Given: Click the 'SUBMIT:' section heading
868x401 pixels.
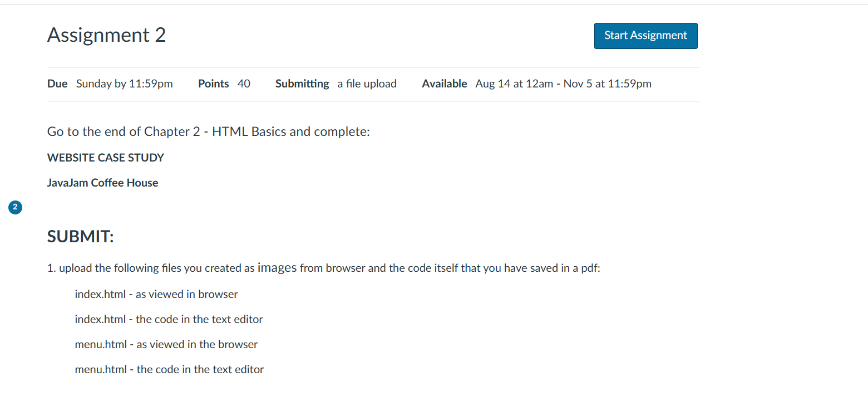Looking at the screenshot, I should [x=80, y=236].
